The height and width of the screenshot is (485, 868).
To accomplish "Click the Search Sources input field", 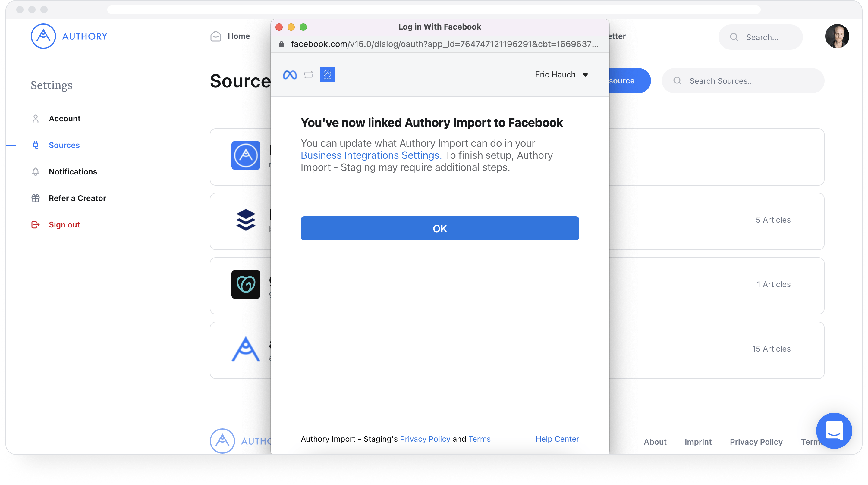I will [x=744, y=80].
